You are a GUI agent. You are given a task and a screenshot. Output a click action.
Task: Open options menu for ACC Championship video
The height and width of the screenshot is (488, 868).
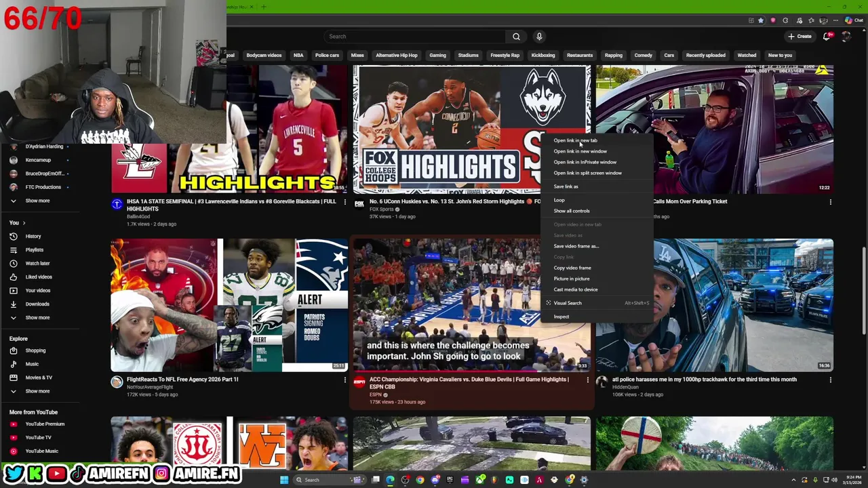pos(587,380)
